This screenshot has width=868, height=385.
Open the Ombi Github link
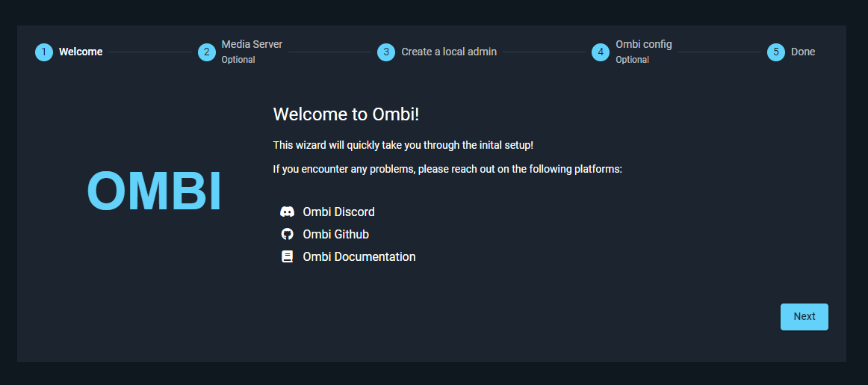[336, 234]
